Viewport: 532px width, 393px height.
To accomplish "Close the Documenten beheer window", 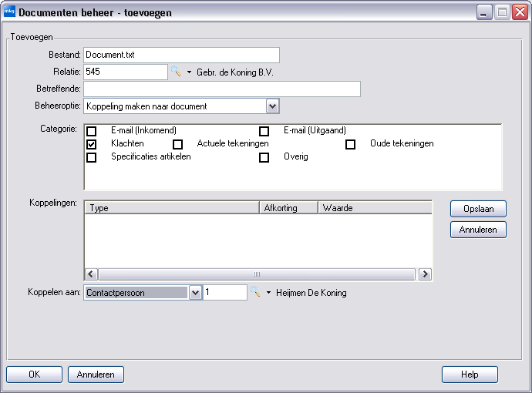I will (520, 12).
